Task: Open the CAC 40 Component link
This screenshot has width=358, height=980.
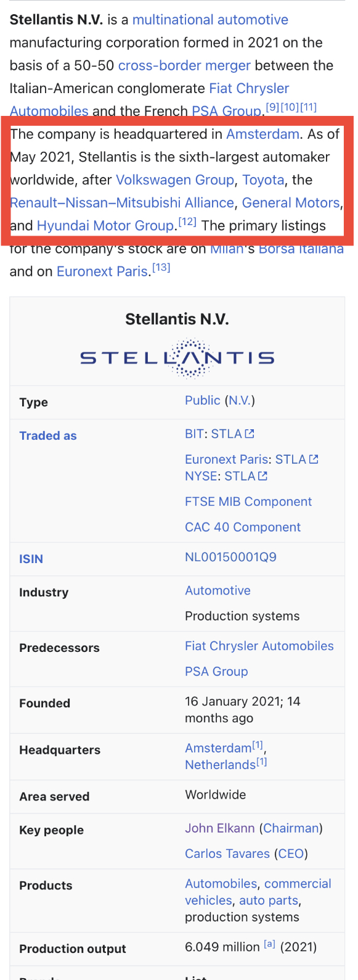Action: [243, 527]
